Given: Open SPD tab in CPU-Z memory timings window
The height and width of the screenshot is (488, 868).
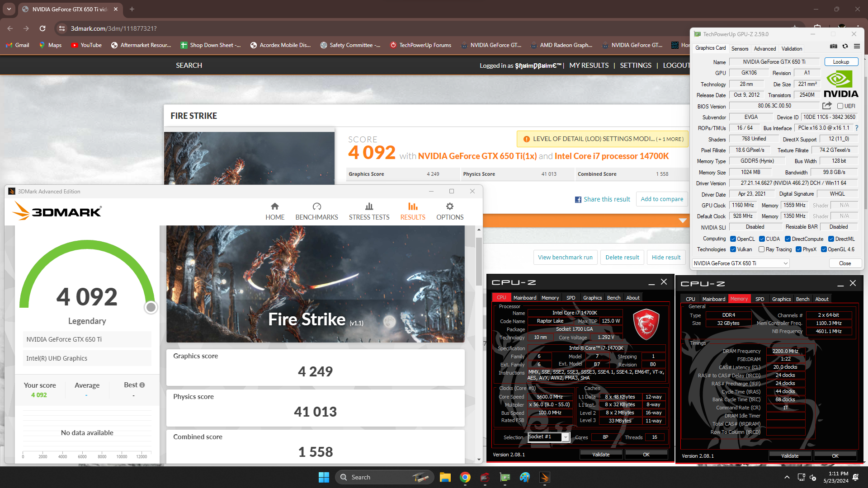Looking at the screenshot, I should (760, 299).
